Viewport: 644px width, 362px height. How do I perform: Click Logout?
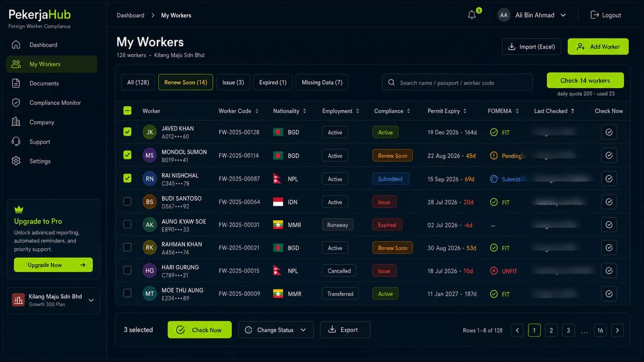pyautogui.click(x=606, y=15)
